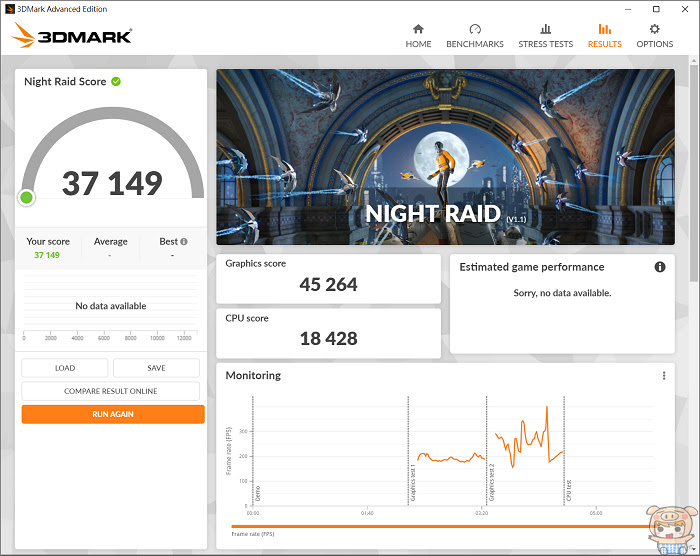Click 'Sorry, no data available.' text

pyautogui.click(x=562, y=293)
